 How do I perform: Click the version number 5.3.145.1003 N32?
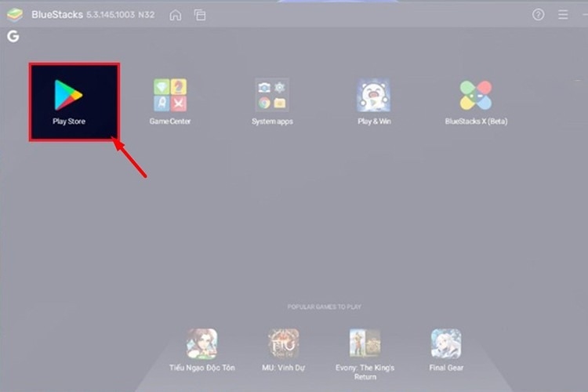pos(121,15)
